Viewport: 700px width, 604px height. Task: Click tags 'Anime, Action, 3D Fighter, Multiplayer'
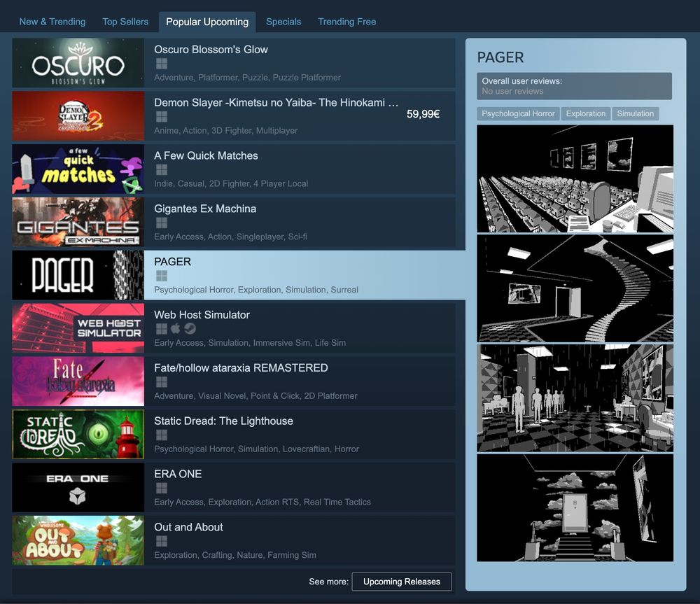coord(226,131)
